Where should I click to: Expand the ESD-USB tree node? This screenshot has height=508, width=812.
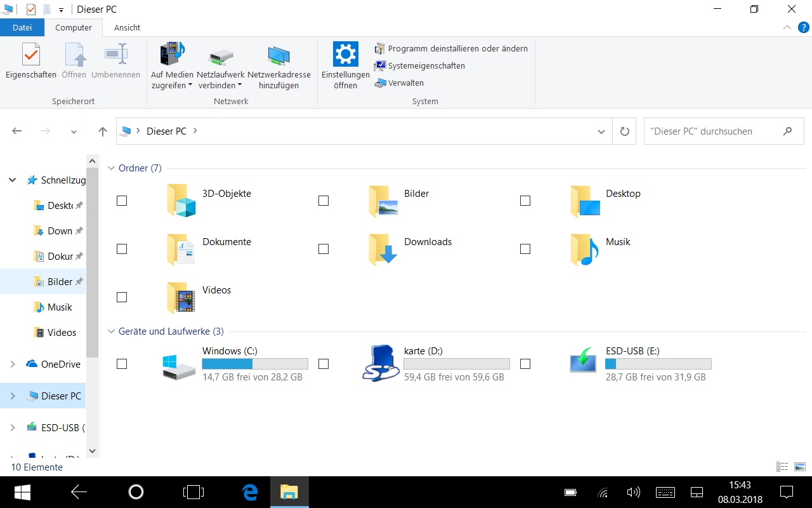click(12, 428)
